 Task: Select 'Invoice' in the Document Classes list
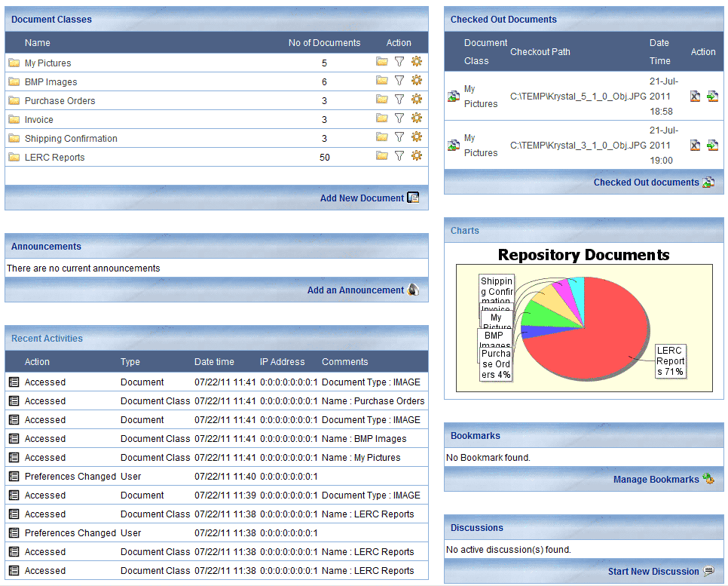39,119
